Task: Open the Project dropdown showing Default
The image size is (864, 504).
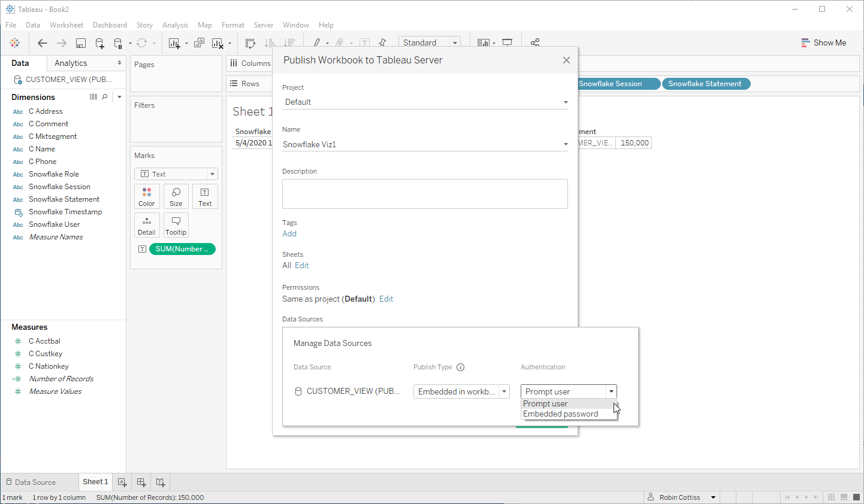Action: (425, 102)
